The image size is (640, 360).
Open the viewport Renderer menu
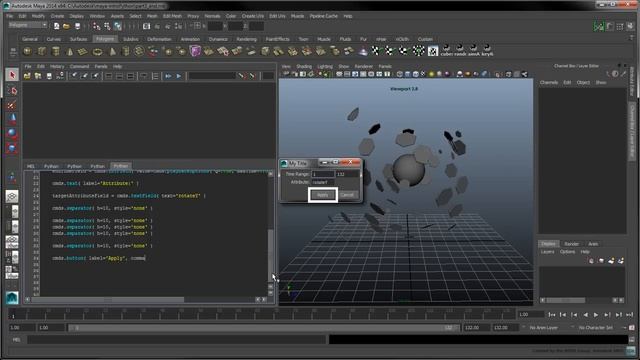(364, 66)
